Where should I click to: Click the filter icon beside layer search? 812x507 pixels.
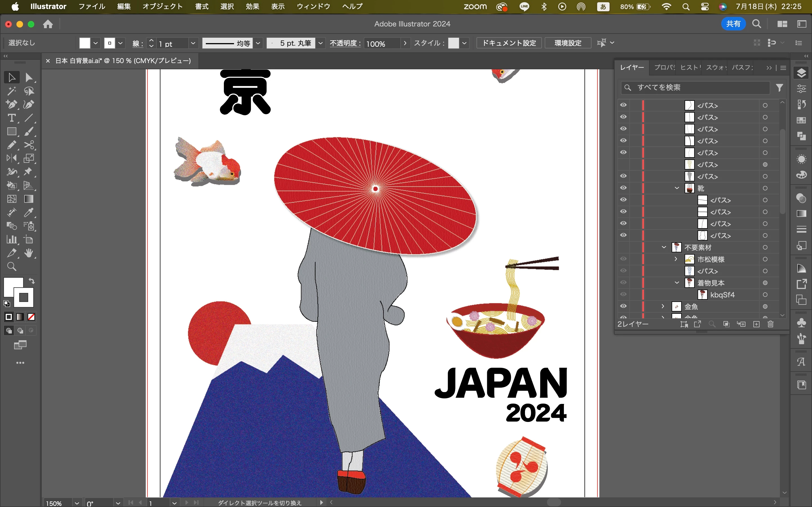pyautogui.click(x=780, y=88)
